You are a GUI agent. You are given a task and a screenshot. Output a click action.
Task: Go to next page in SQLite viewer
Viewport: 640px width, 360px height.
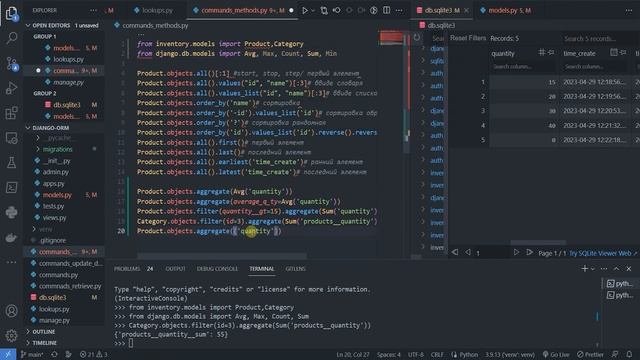pos(516,252)
